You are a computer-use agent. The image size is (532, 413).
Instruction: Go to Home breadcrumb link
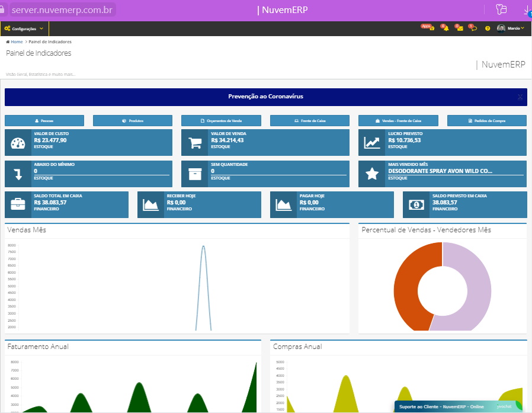(x=17, y=41)
